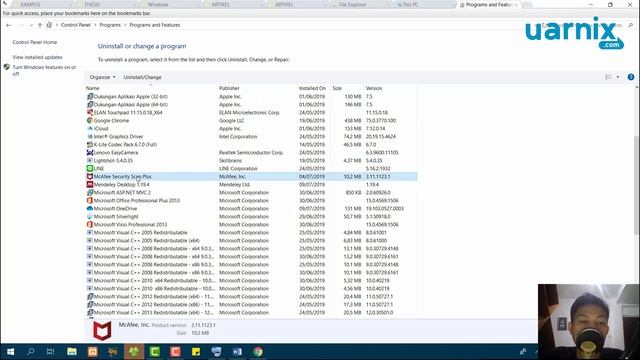Switch to the Windows tab
Viewport: 640px width, 360px height.
[158, 4]
